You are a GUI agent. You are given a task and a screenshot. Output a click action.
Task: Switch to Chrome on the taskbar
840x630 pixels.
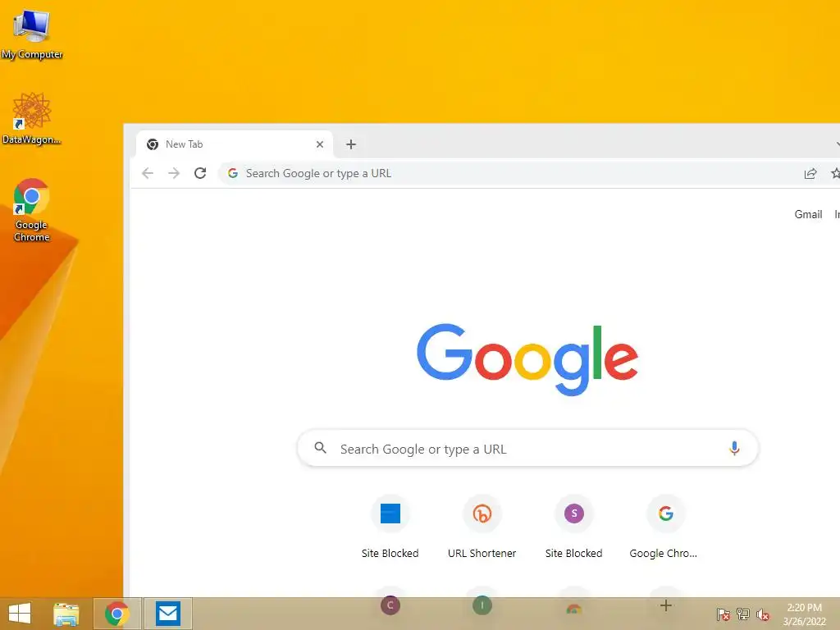(x=117, y=614)
